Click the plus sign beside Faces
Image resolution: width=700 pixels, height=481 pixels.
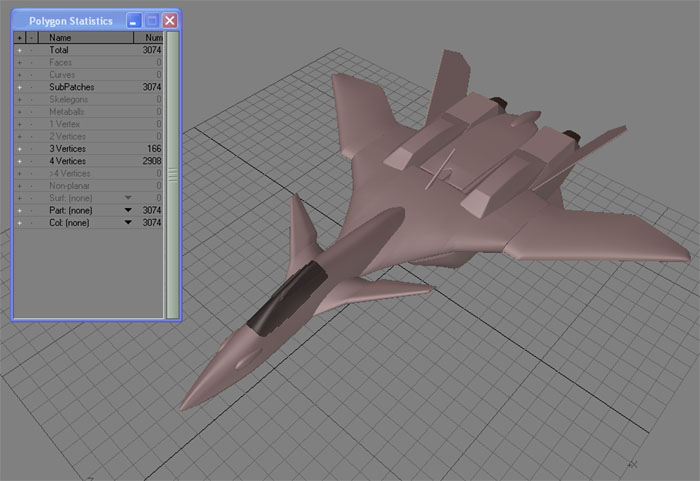coord(20,63)
